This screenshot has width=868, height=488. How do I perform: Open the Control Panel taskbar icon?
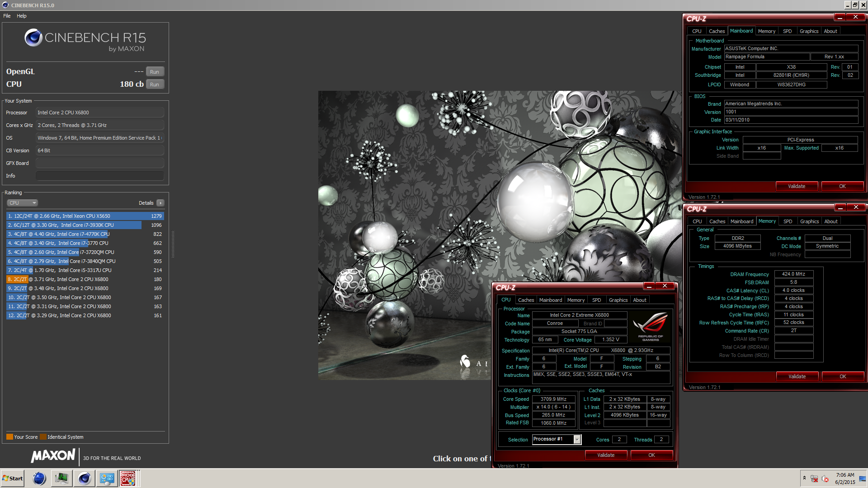[107, 479]
